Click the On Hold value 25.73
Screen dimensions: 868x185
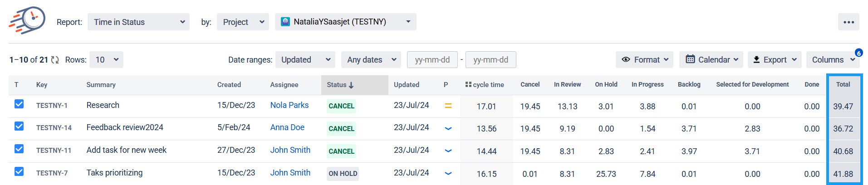(606, 174)
